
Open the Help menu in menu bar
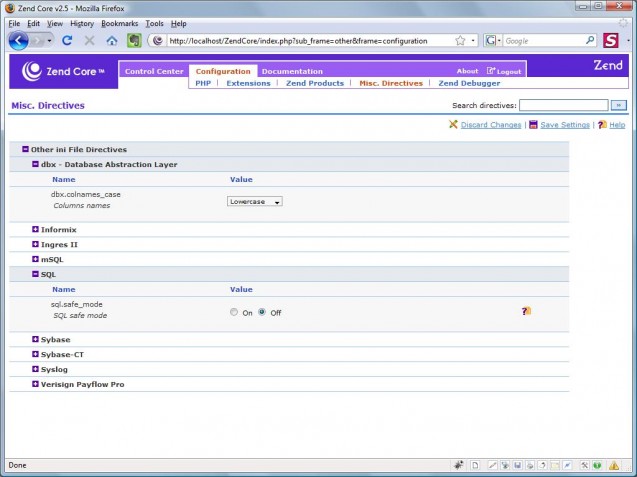point(178,24)
